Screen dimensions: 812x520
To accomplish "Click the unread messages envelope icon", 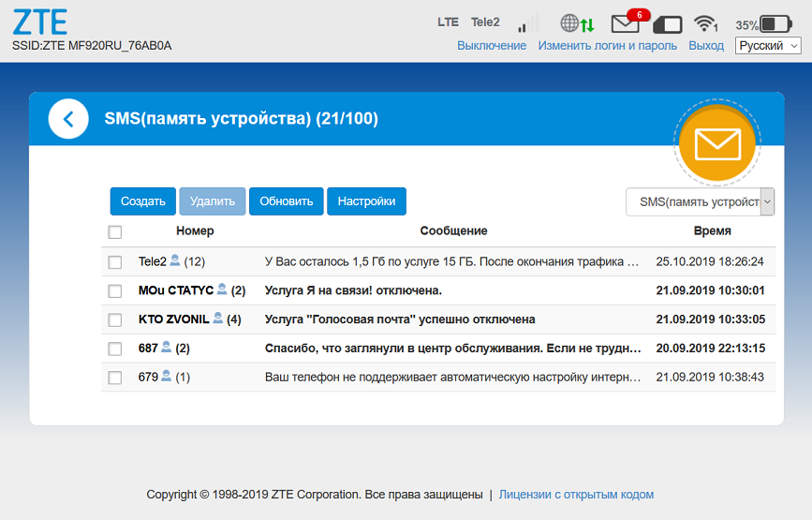I will coord(625,23).
